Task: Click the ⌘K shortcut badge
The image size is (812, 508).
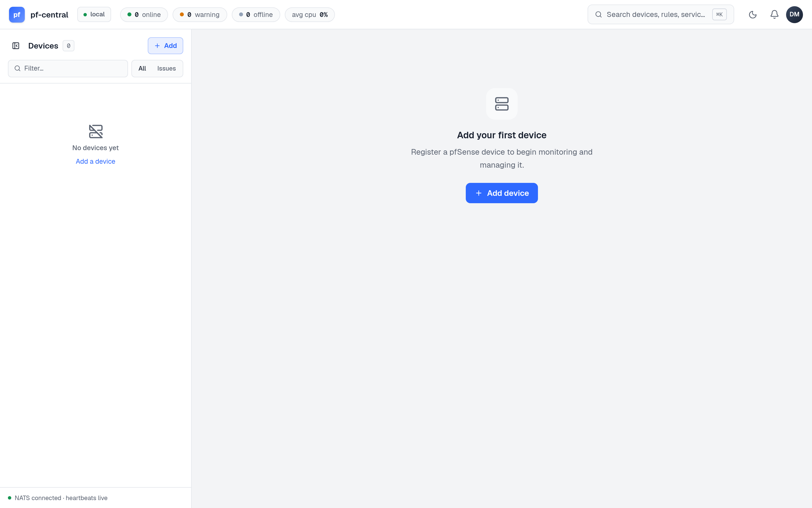Action: pyautogui.click(x=720, y=14)
